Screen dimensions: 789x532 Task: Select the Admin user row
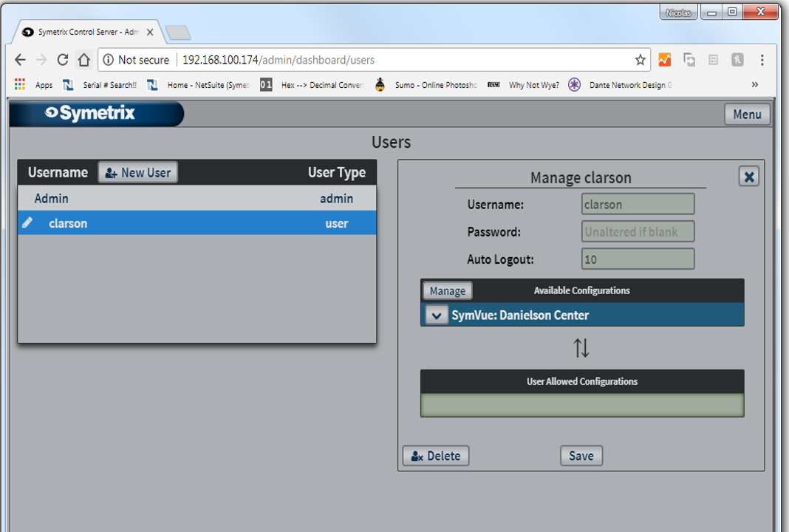coord(197,198)
